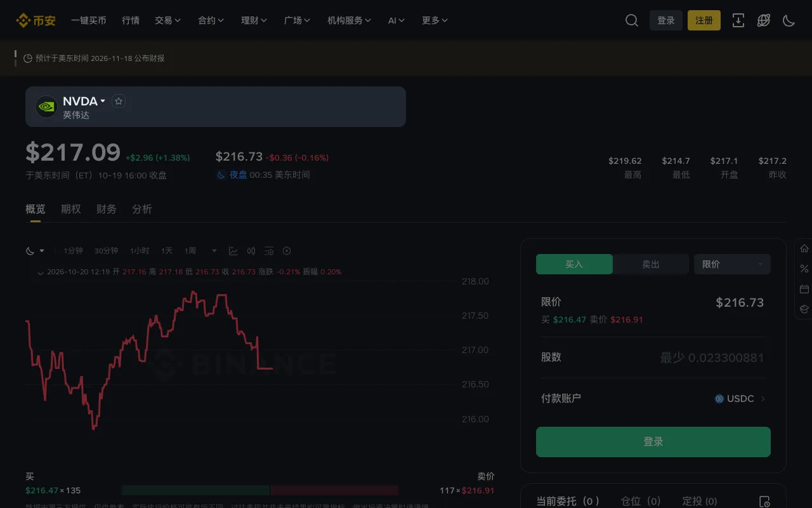Click the NVIDIA stock logo
Screen dimensions: 812x508
(46, 107)
